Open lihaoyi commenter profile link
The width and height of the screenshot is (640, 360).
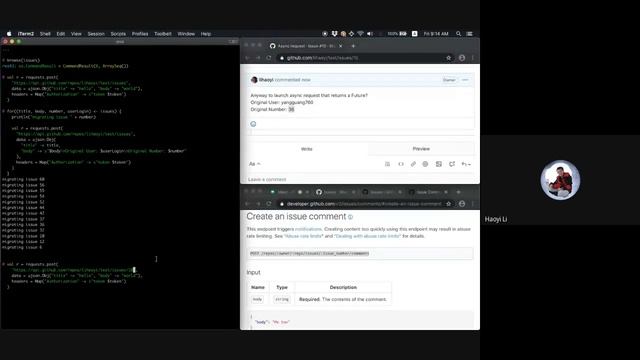[x=266, y=80]
